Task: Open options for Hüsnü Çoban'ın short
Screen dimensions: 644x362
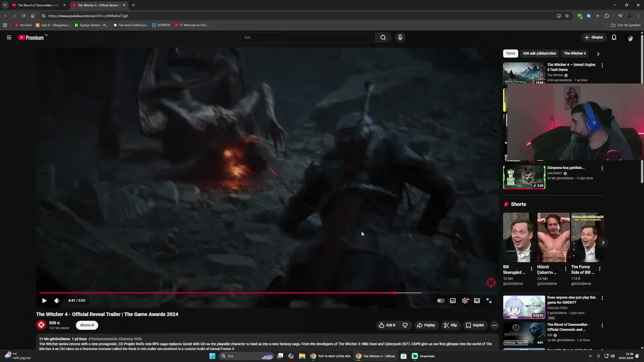Action: click(566, 269)
